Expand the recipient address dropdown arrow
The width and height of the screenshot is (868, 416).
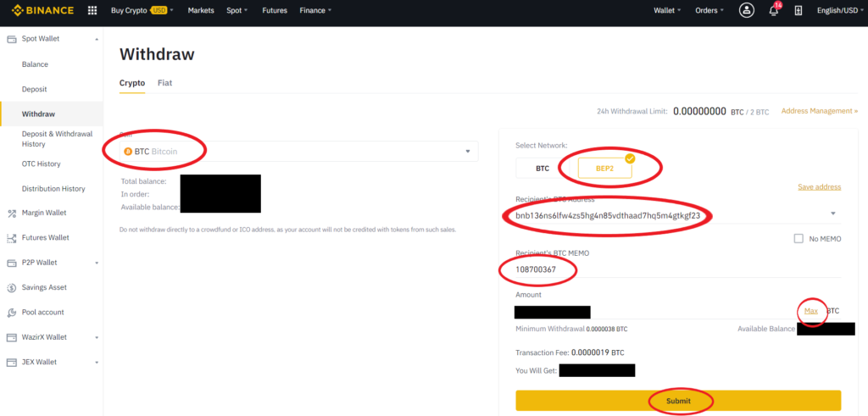(x=833, y=214)
